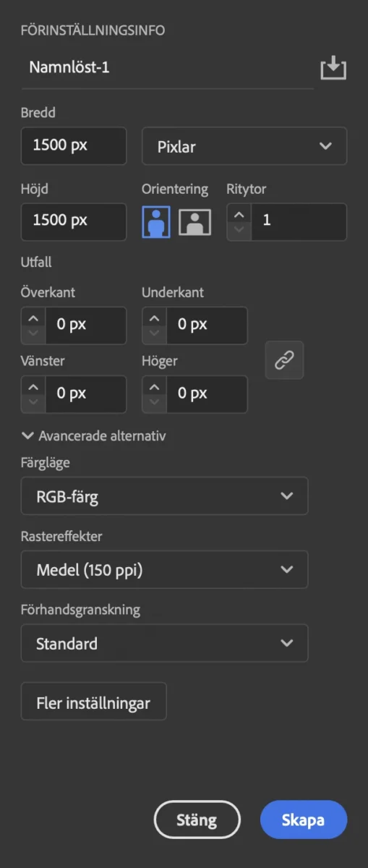
Task: Decrease Vänster bleed value
Action: click(33, 403)
